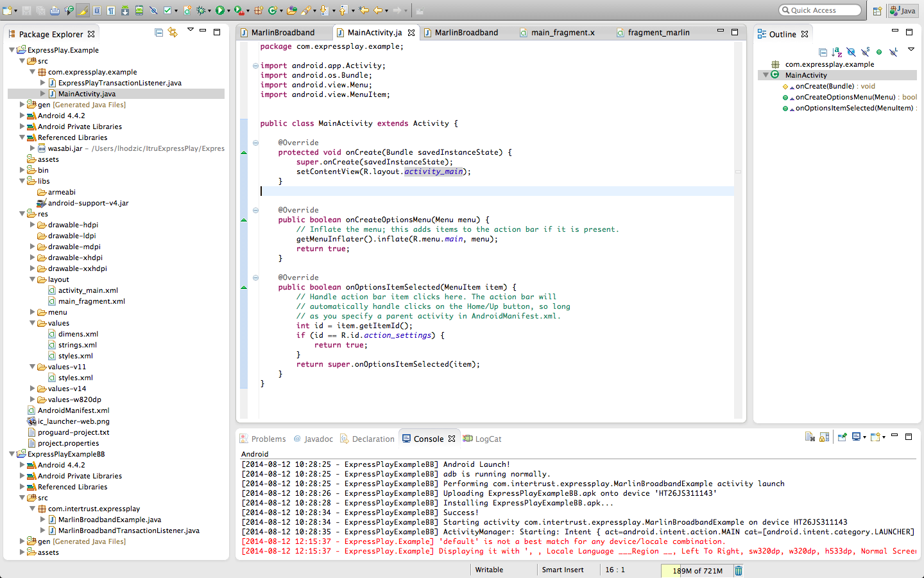The width and height of the screenshot is (924, 578).
Task: Run garbage collector via trash icon
Action: point(739,570)
